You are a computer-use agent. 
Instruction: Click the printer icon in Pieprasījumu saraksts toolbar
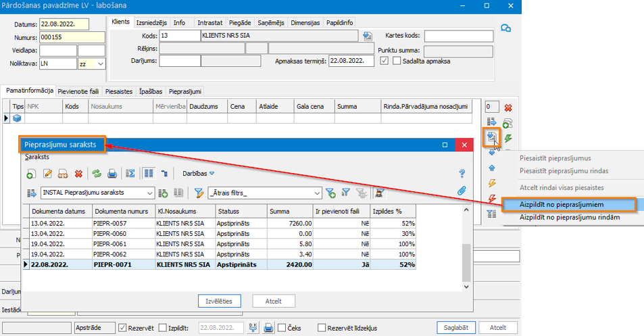[x=112, y=174]
